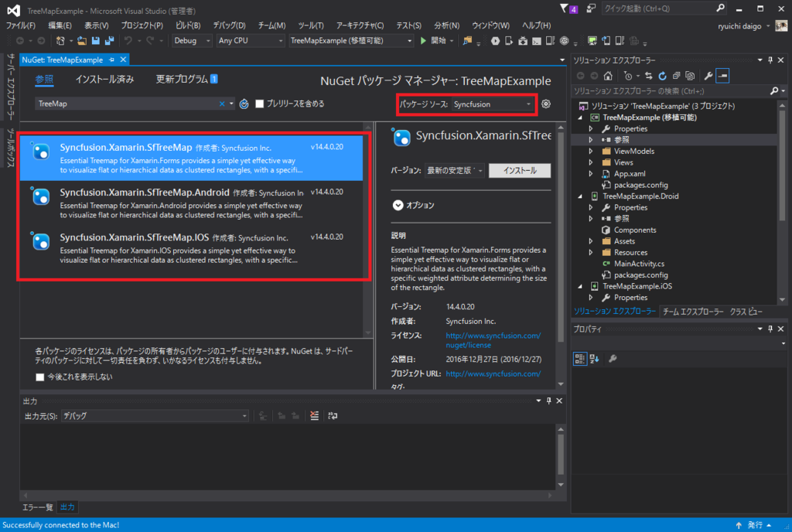The width and height of the screenshot is (792, 532).
Task: Click the Save All toolbar icon
Action: click(x=108, y=41)
